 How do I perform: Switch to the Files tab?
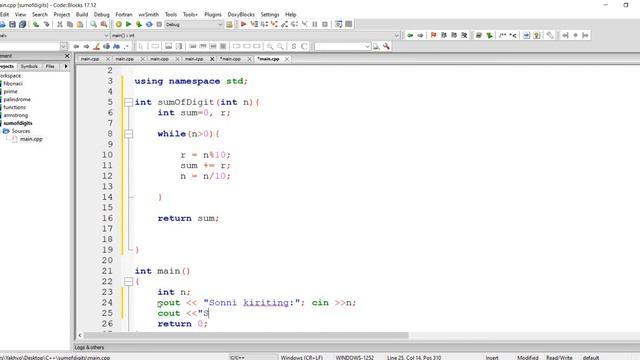click(x=50, y=66)
